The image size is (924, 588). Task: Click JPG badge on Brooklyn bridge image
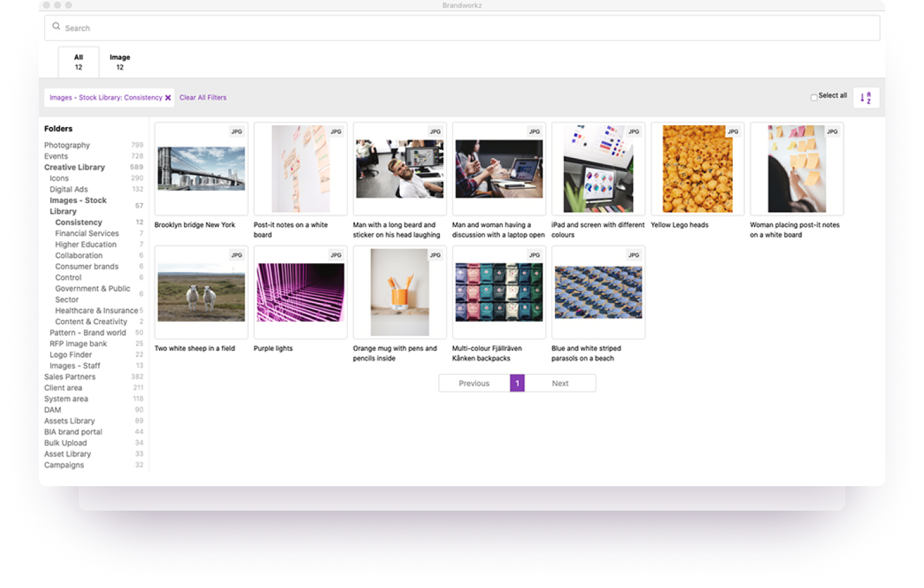tap(237, 132)
